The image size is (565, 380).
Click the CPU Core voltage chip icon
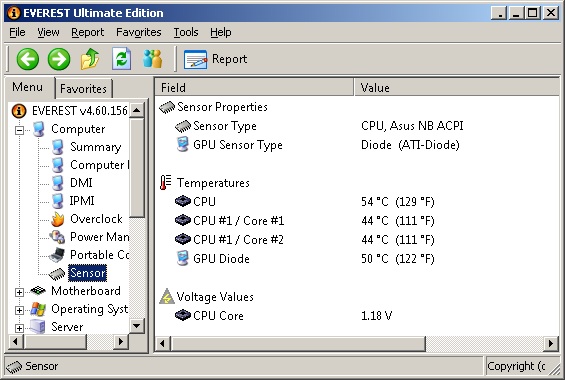[x=183, y=315]
